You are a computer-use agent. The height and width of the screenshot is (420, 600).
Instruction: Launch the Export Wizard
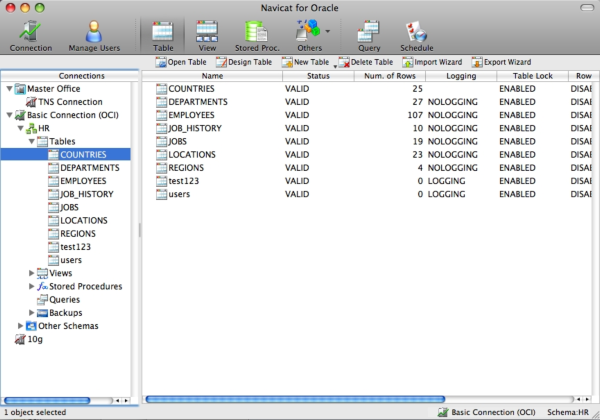coord(501,62)
